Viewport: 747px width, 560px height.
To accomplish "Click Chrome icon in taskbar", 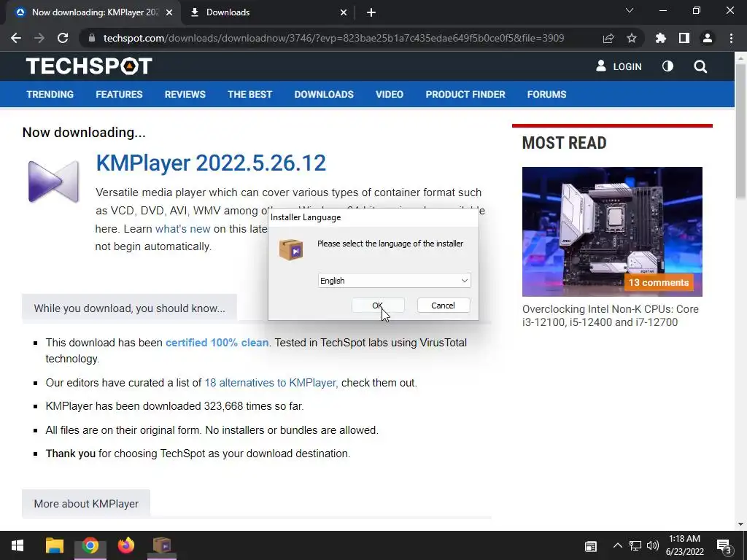I will (90, 545).
